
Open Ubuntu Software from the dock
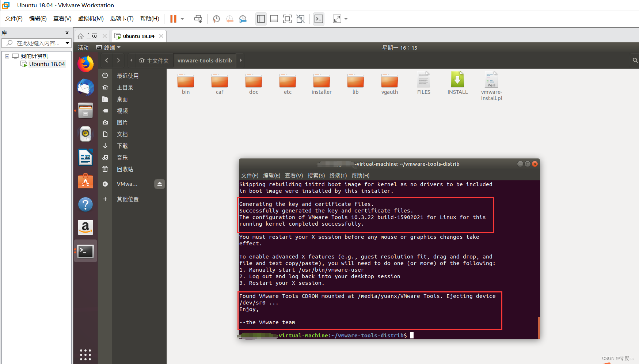[x=85, y=181]
